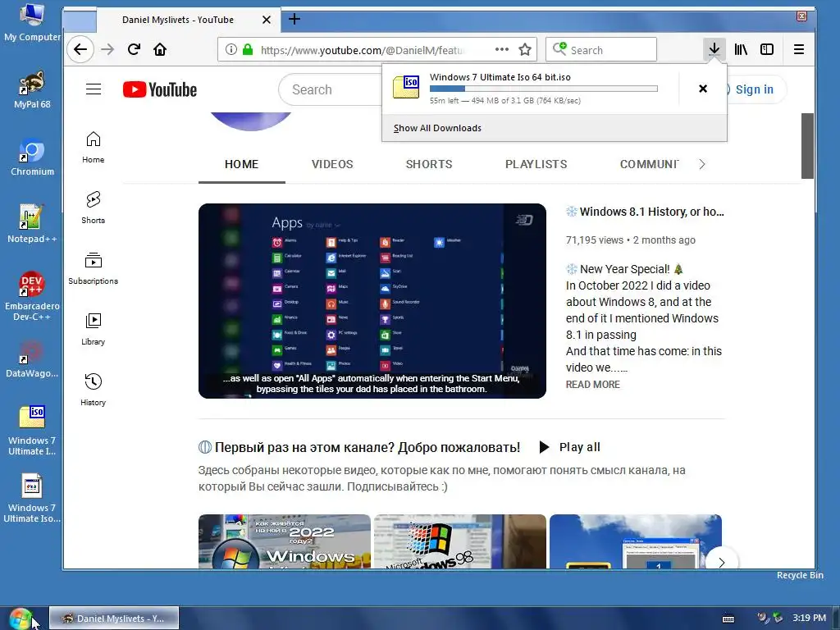
Task: Click the red browser window close button
Action: [x=802, y=16]
